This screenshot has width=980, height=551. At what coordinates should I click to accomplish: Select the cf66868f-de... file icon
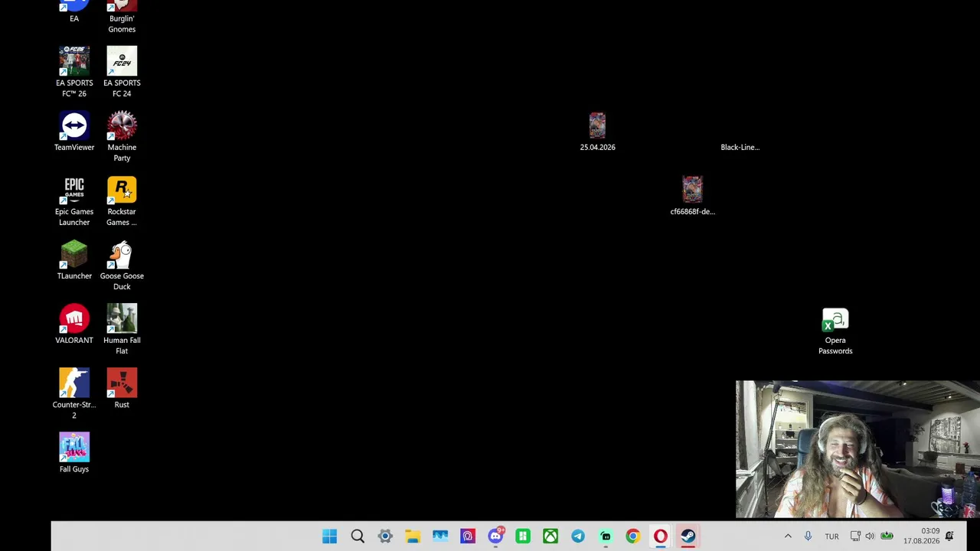[x=692, y=196]
